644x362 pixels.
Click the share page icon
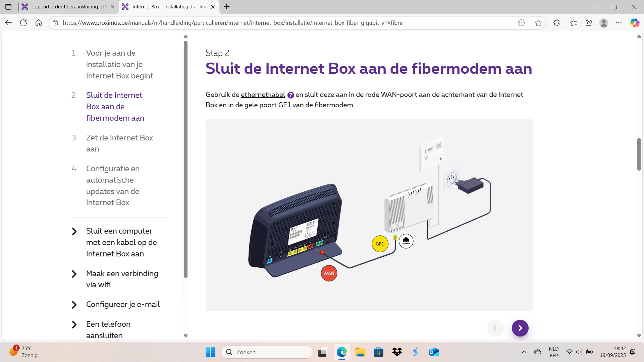tap(589, 23)
